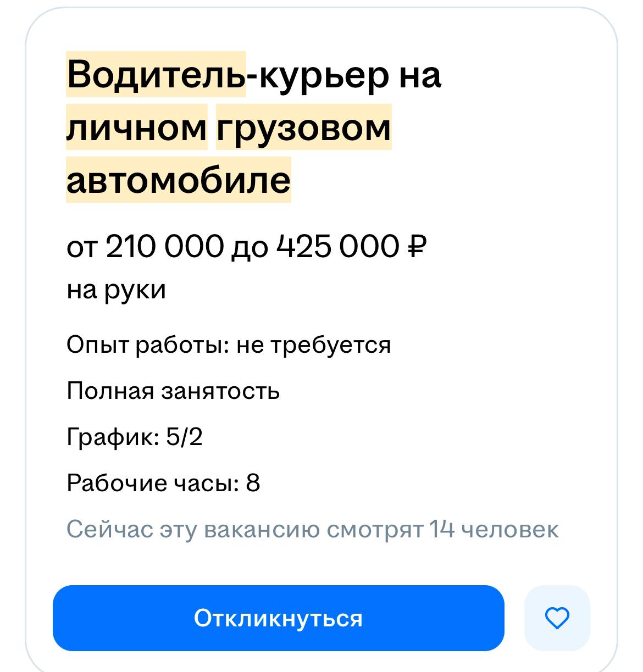Click the highlighted word личном
643x672 pixels.
tap(137, 127)
